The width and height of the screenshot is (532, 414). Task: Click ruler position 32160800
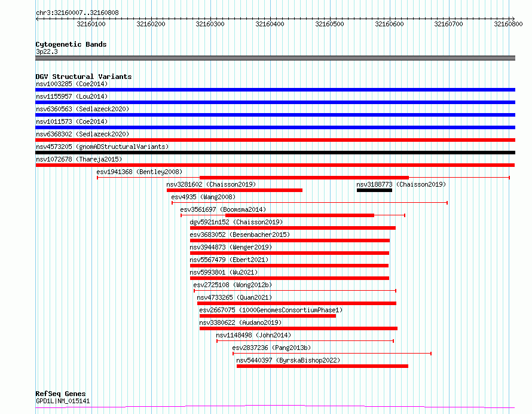pyautogui.click(x=508, y=24)
